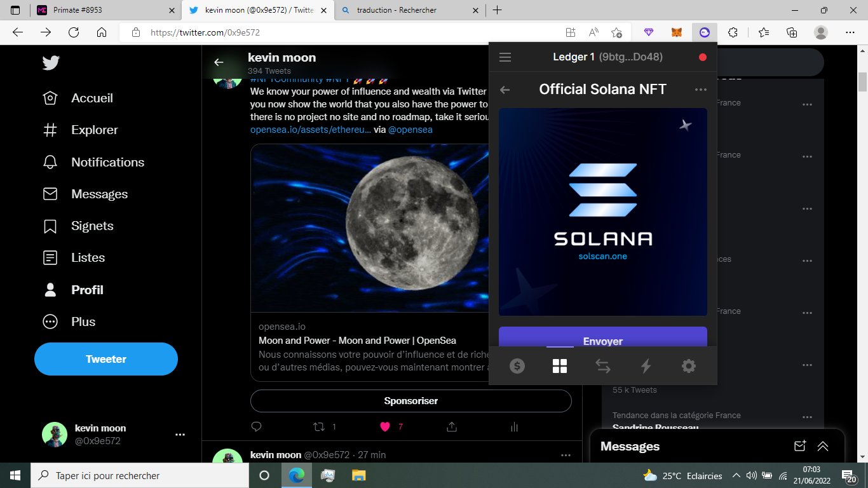The image size is (868, 488).
Task: Open a new browser tab
Action: [x=497, y=10]
